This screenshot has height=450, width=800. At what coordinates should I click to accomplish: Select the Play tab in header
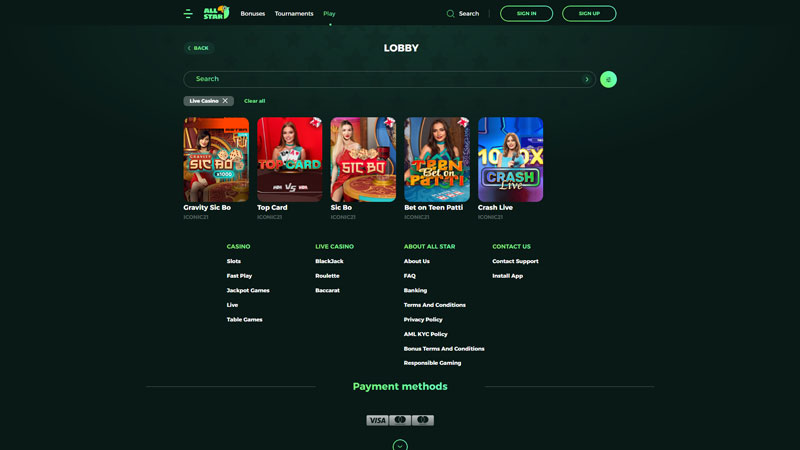coord(330,14)
